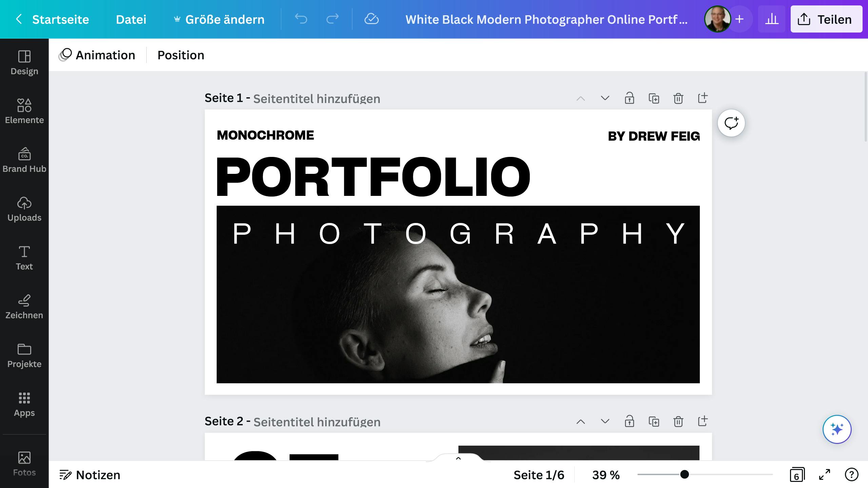Toggle the grid view of pages
This screenshot has width=868, height=488.
click(797, 474)
